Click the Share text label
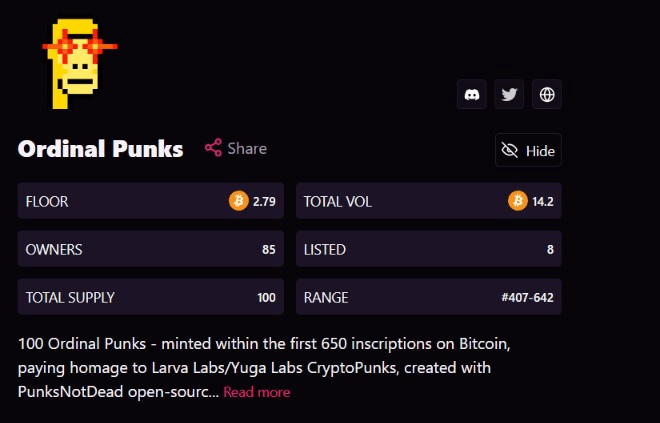This screenshot has width=660, height=423. point(247,149)
